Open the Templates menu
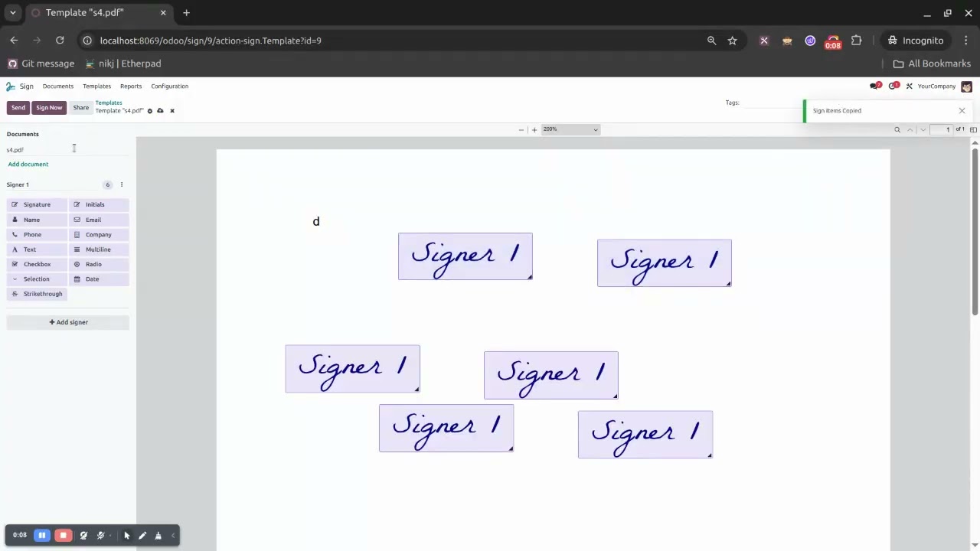 point(97,86)
